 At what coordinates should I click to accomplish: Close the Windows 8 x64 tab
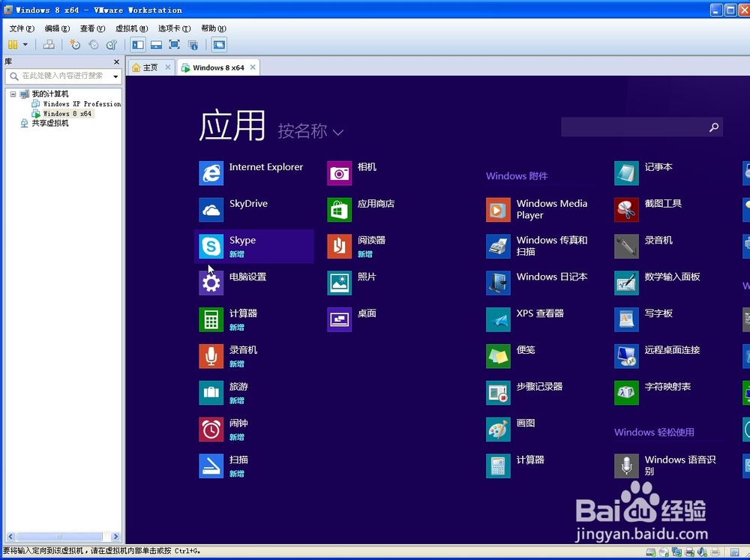[x=253, y=67]
